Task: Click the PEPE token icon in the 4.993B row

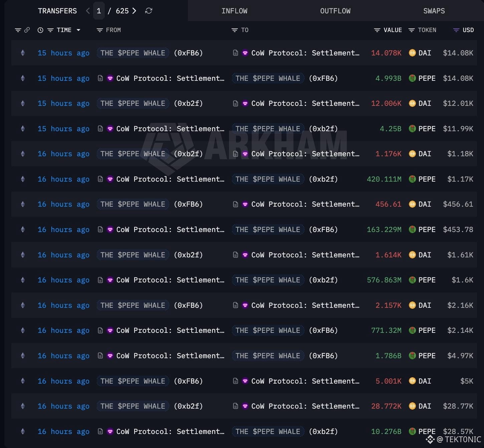Action: 412,78
